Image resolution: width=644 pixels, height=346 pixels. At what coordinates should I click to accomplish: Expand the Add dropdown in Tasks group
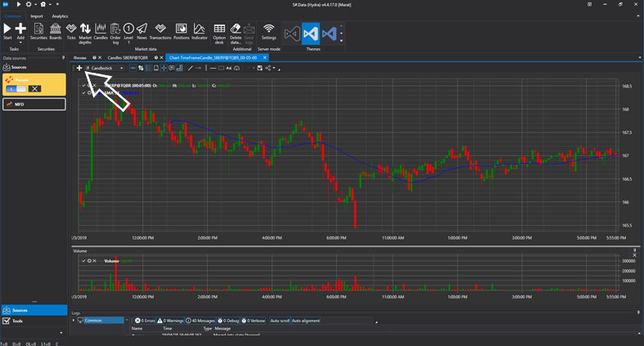(x=20, y=43)
